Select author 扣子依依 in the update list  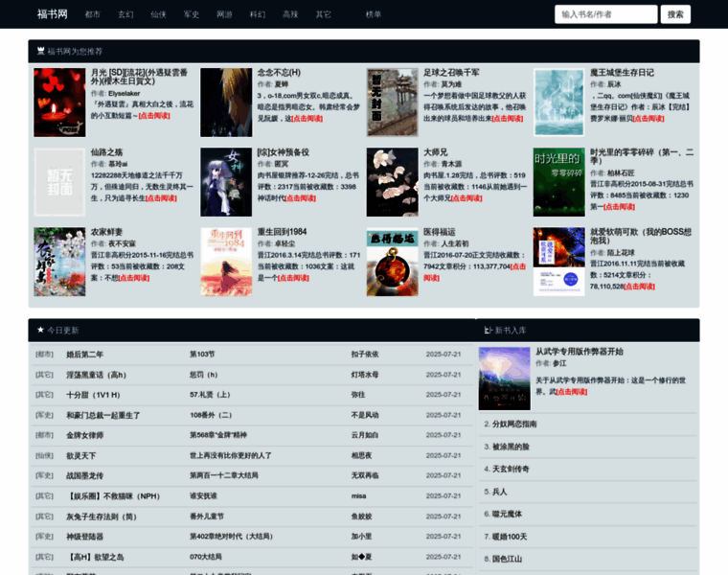(365, 355)
